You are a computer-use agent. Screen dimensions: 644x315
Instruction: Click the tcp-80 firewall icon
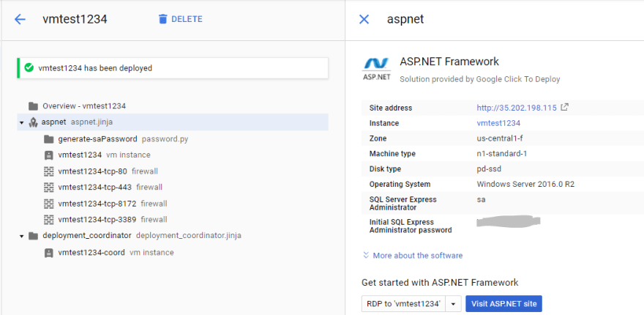point(49,171)
